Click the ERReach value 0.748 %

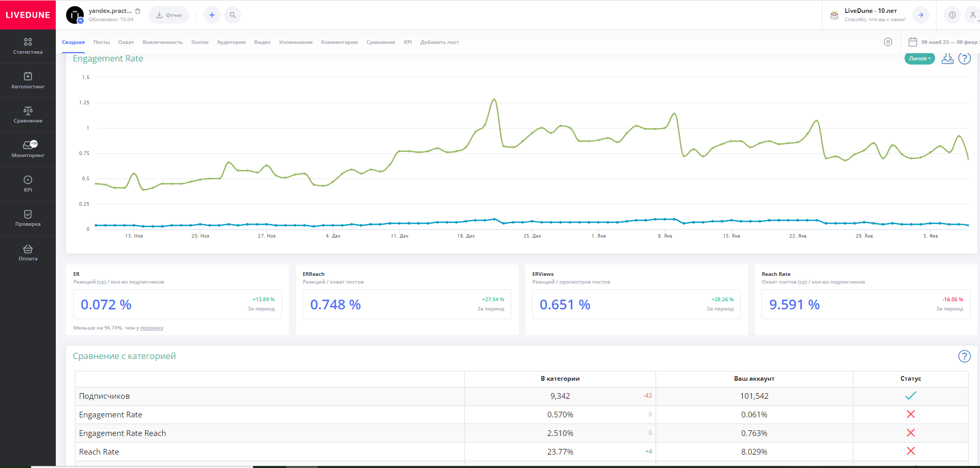(335, 305)
